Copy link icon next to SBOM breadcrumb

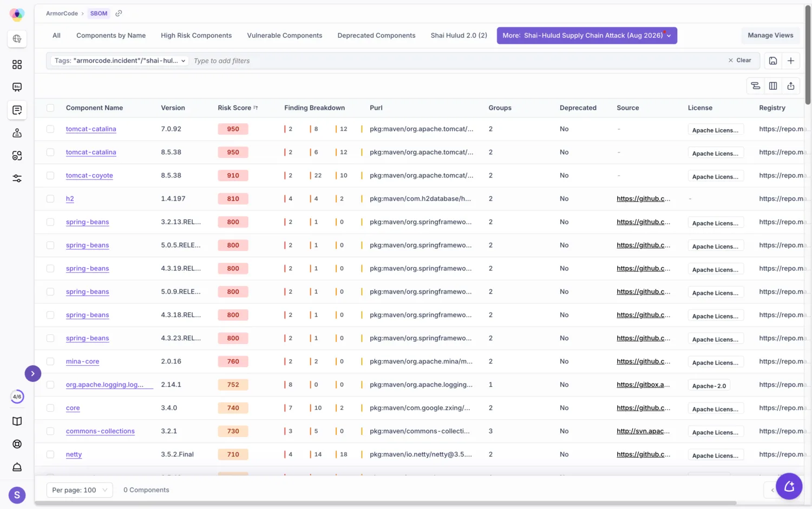click(119, 14)
